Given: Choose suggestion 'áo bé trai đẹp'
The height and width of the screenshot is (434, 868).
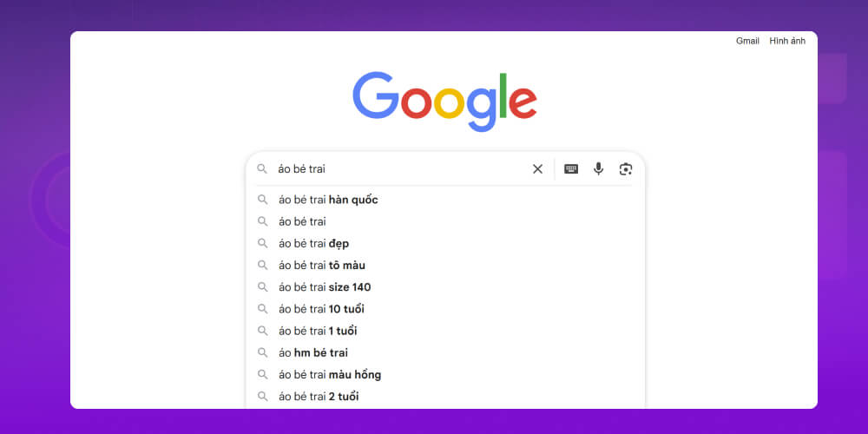Looking at the screenshot, I should (313, 244).
